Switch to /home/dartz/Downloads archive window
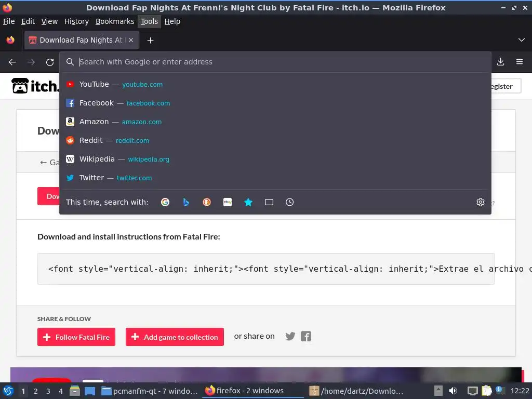Screen dimensions: 532x399 356,391
